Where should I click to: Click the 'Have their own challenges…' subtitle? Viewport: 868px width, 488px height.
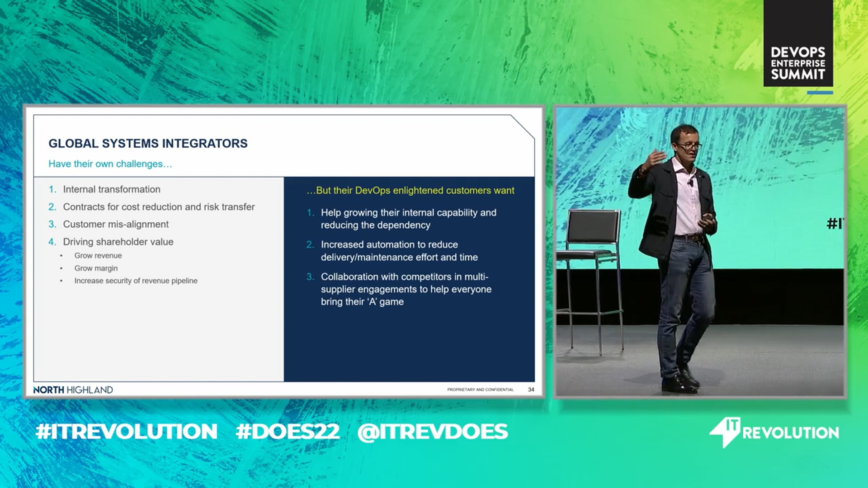click(110, 164)
